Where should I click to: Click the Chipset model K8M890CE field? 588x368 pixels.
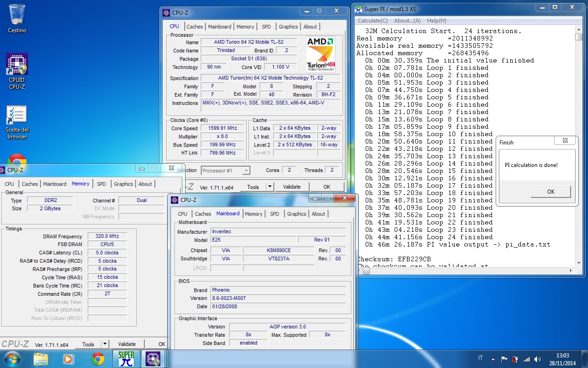279,250
